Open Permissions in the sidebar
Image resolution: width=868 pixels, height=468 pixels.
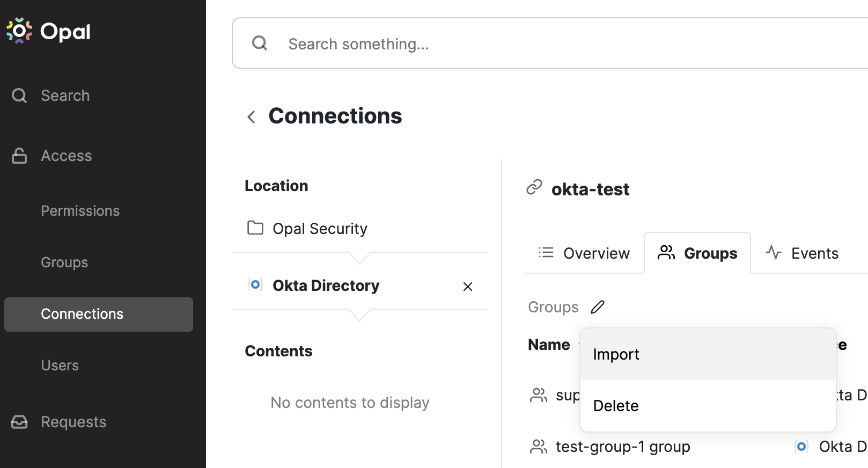80,211
